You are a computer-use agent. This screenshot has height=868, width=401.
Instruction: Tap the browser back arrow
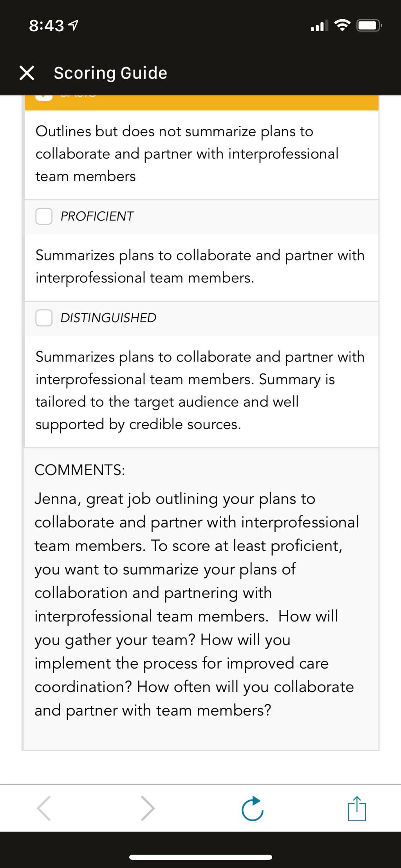click(x=43, y=808)
